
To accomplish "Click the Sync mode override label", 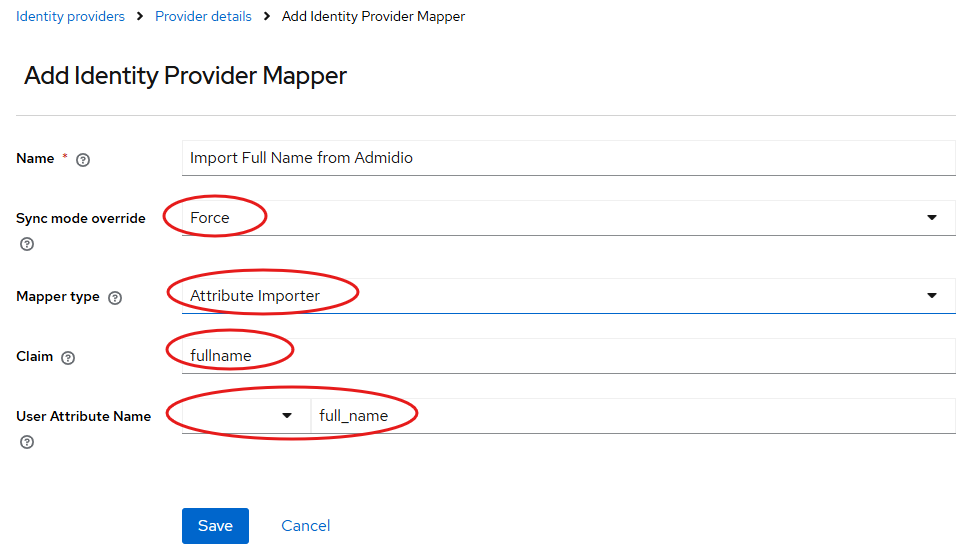I will [80, 218].
